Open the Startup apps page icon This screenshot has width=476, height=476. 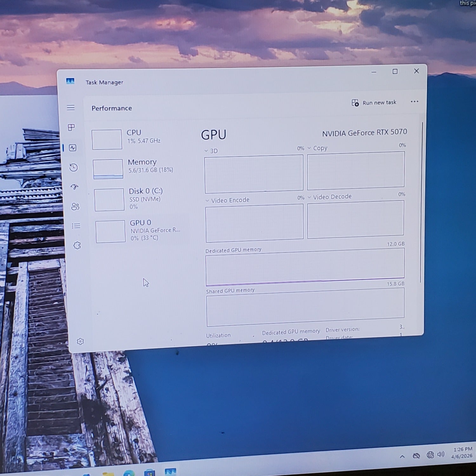(x=75, y=187)
